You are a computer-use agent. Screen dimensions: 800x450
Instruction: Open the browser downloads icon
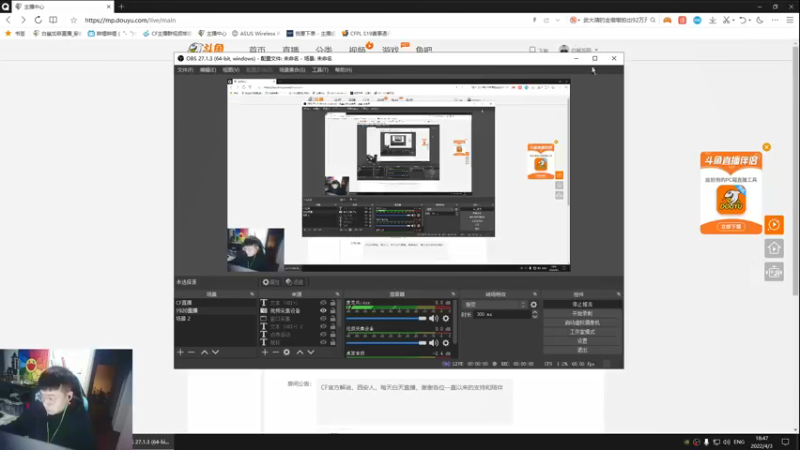[x=712, y=20]
